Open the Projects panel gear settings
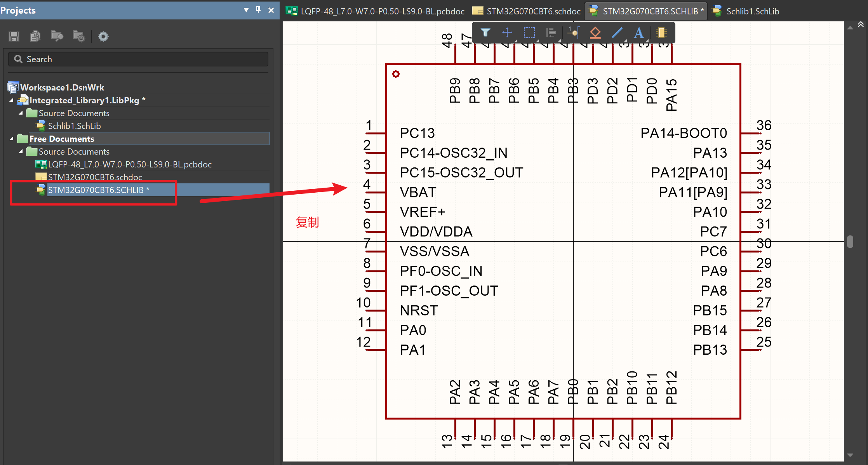The width and height of the screenshot is (868, 465). tap(103, 37)
